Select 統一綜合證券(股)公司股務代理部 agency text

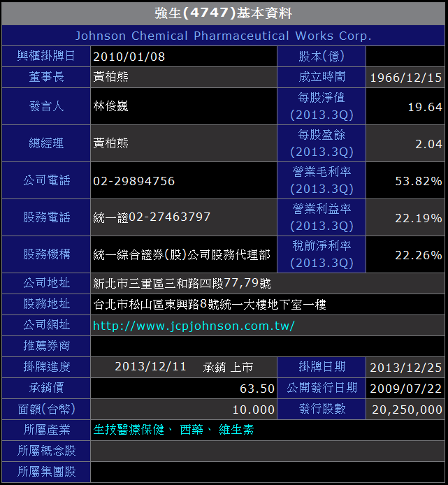pos(182,254)
